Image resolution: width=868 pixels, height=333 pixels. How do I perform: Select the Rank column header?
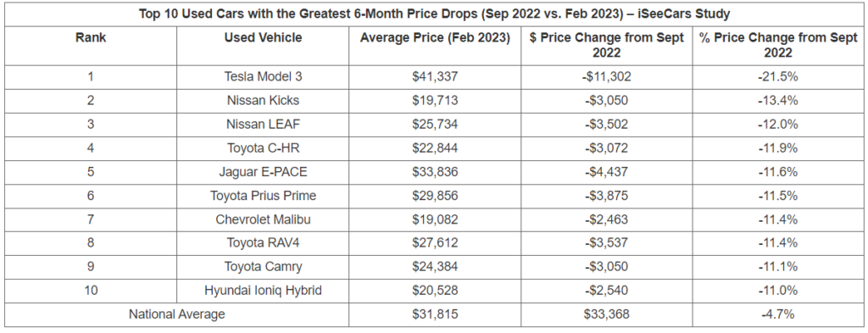tap(91, 37)
